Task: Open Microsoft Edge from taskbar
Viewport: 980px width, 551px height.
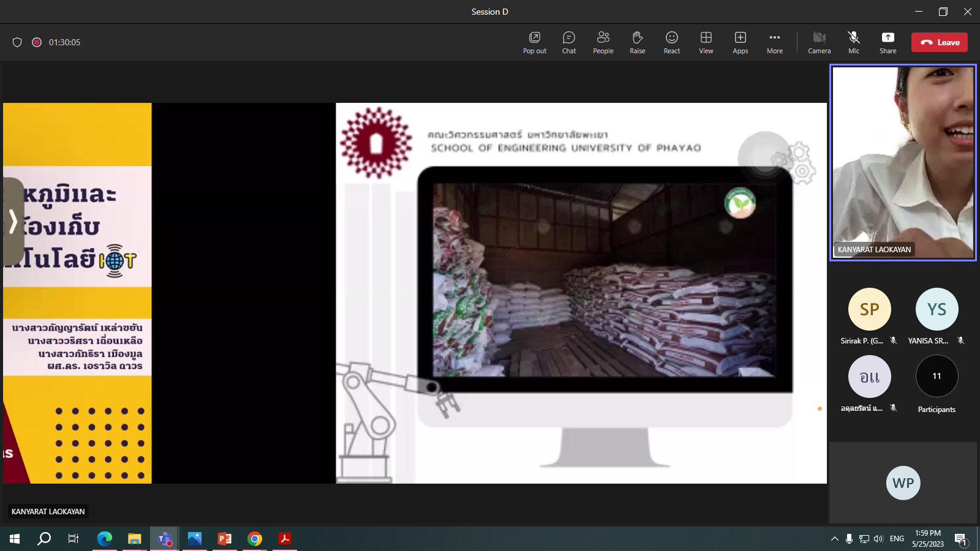Action: [105, 539]
